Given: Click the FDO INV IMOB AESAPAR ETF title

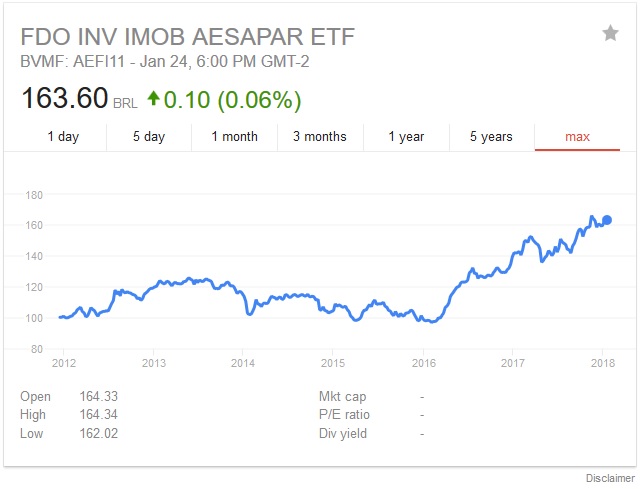Looking at the screenshot, I should tap(188, 37).
